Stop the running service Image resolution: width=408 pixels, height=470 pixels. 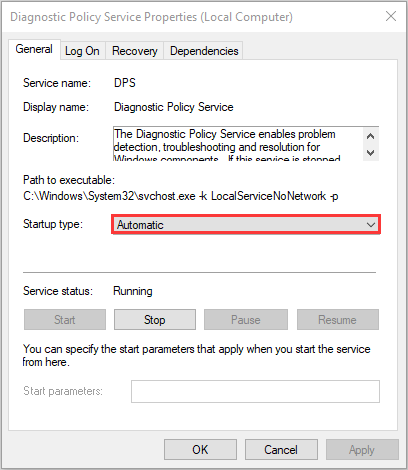point(155,320)
